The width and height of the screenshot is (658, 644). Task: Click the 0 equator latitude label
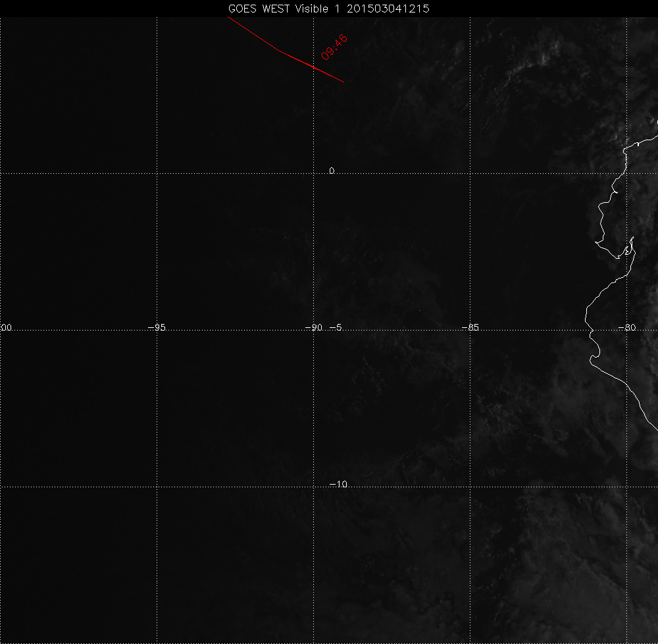[332, 171]
